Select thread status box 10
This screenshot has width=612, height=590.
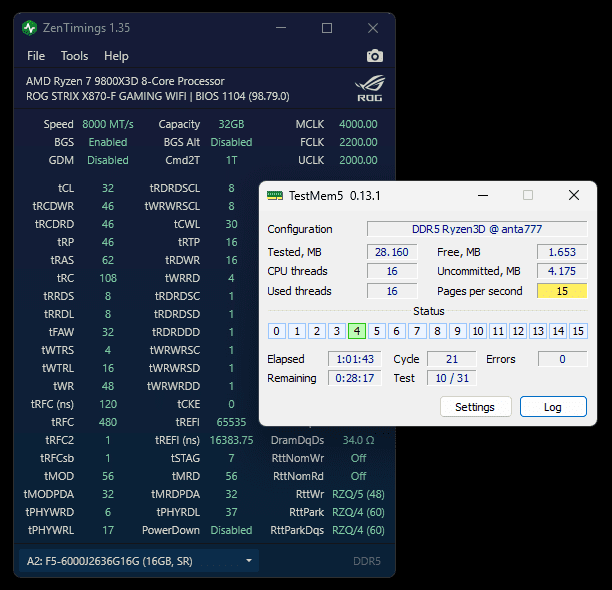(478, 331)
